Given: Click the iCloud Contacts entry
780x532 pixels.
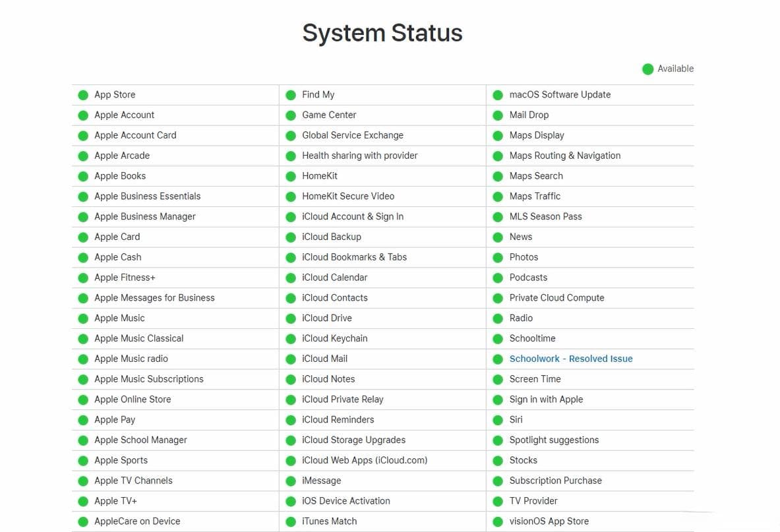Looking at the screenshot, I should (x=335, y=298).
